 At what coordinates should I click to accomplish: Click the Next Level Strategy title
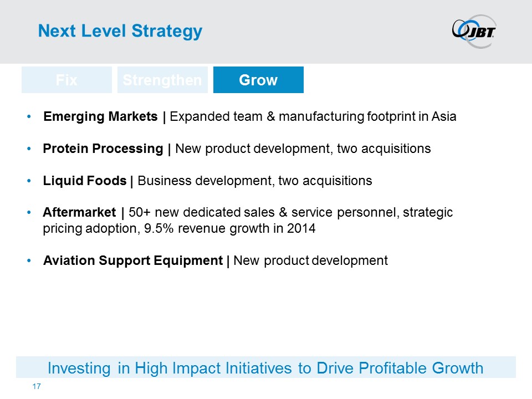point(120,32)
